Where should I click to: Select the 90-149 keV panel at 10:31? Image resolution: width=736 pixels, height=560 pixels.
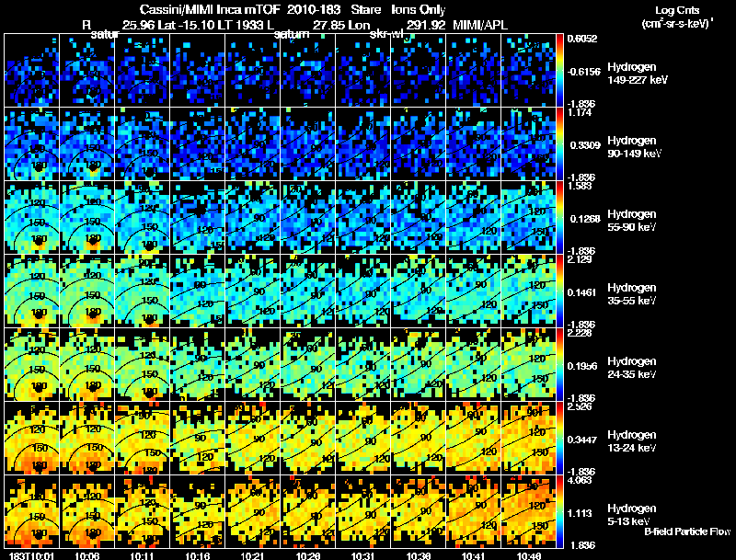362,144
